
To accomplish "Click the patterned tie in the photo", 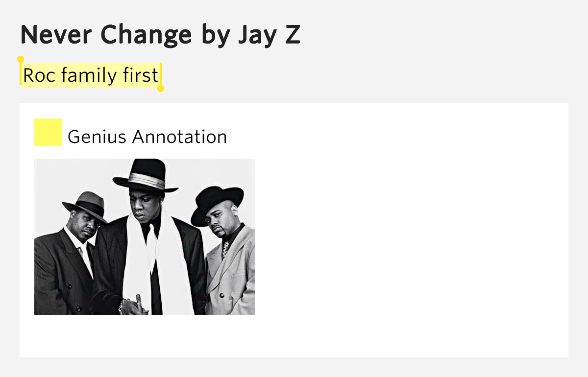I will 225,249.
